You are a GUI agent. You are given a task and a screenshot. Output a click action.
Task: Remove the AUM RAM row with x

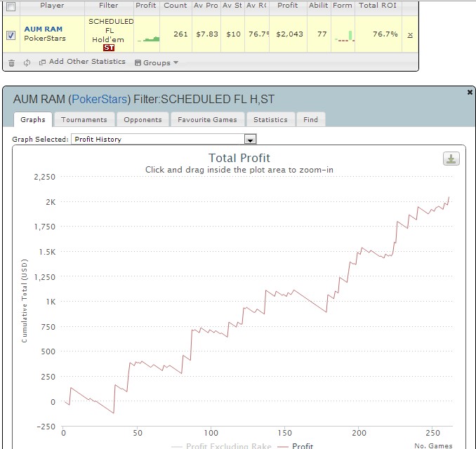point(410,35)
